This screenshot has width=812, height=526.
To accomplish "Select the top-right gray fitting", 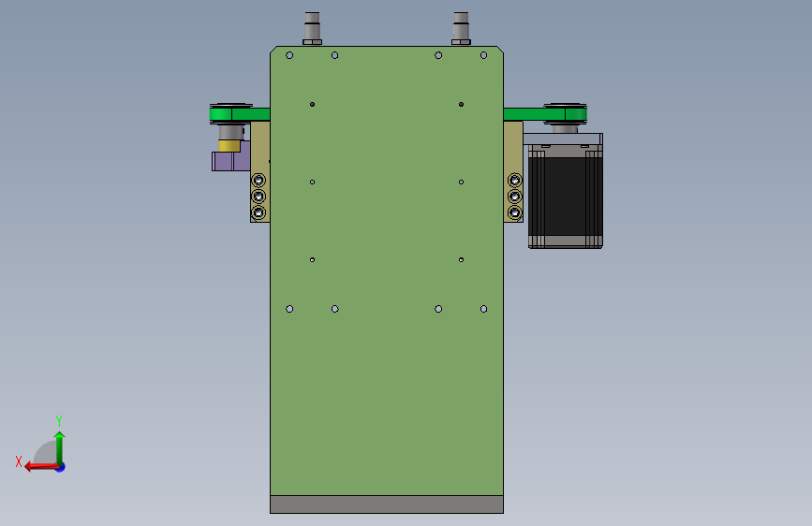I will (461, 28).
